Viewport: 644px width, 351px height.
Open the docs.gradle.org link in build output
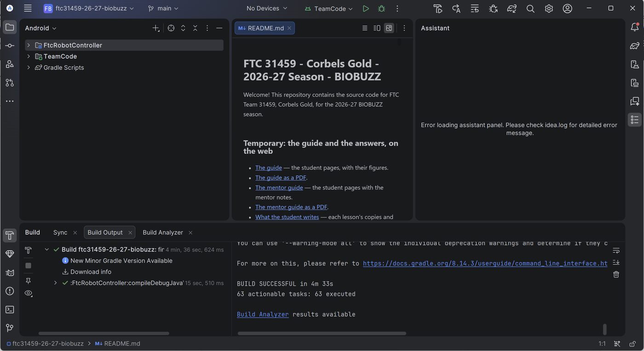pos(485,264)
